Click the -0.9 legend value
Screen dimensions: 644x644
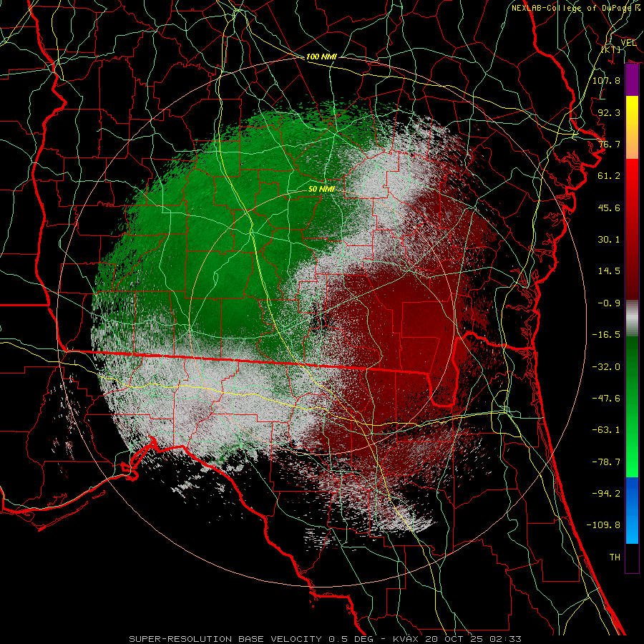(x=609, y=303)
